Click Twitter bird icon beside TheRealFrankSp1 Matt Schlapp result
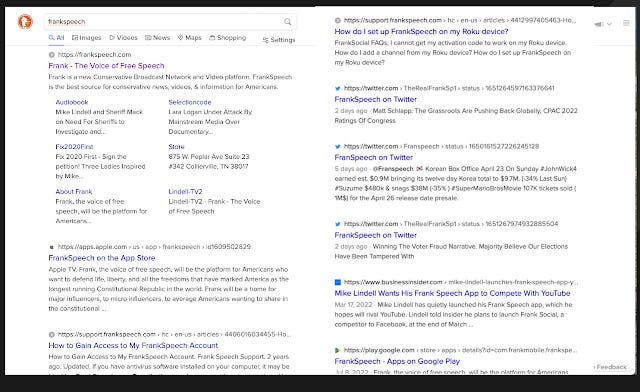The height and width of the screenshot is (392, 640). pyautogui.click(x=338, y=88)
